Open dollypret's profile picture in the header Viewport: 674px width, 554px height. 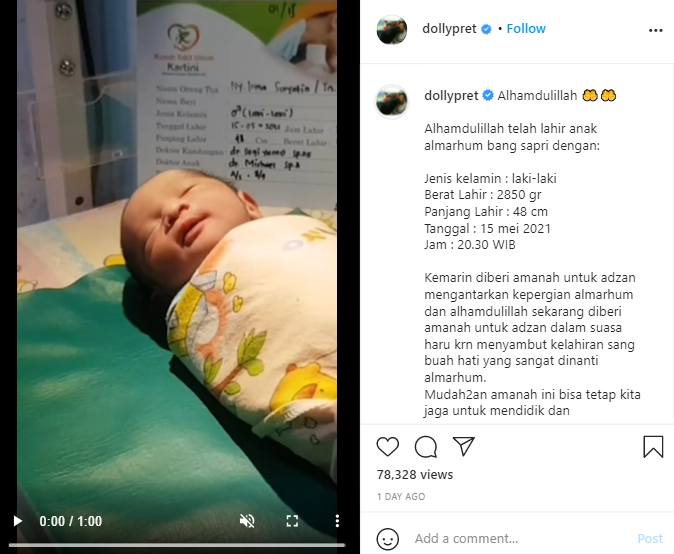[x=392, y=30]
